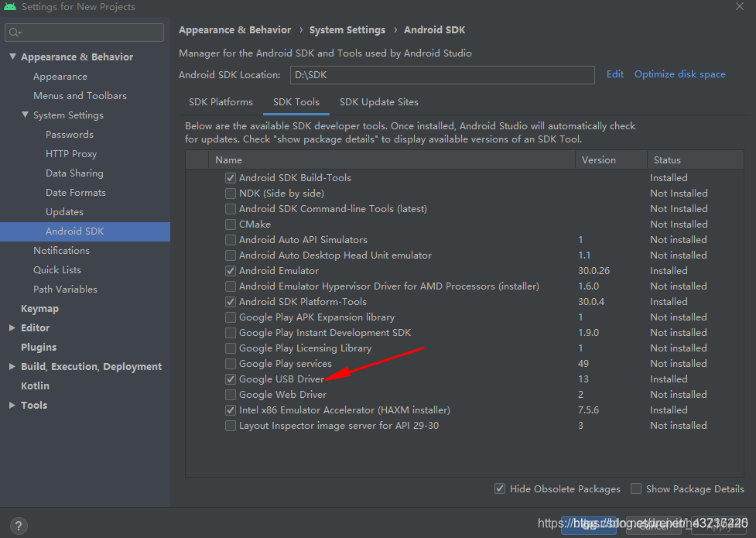
Task: Click the Android Studio logo in title bar
Action: 10,7
